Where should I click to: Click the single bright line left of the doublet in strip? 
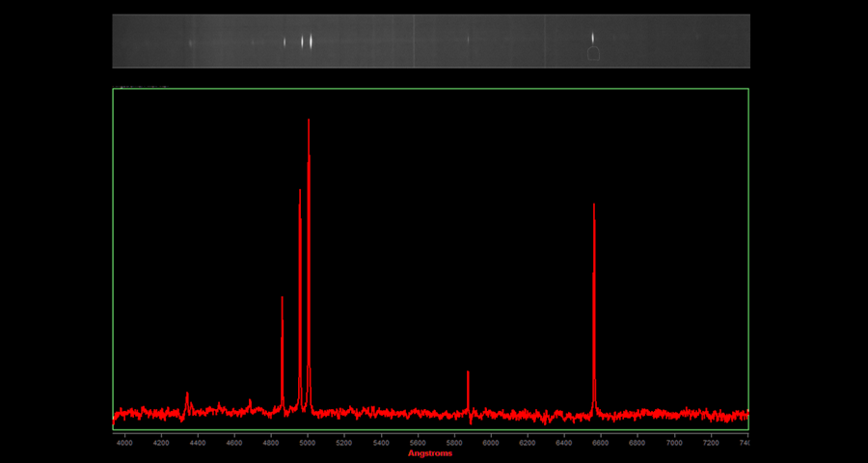285,41
